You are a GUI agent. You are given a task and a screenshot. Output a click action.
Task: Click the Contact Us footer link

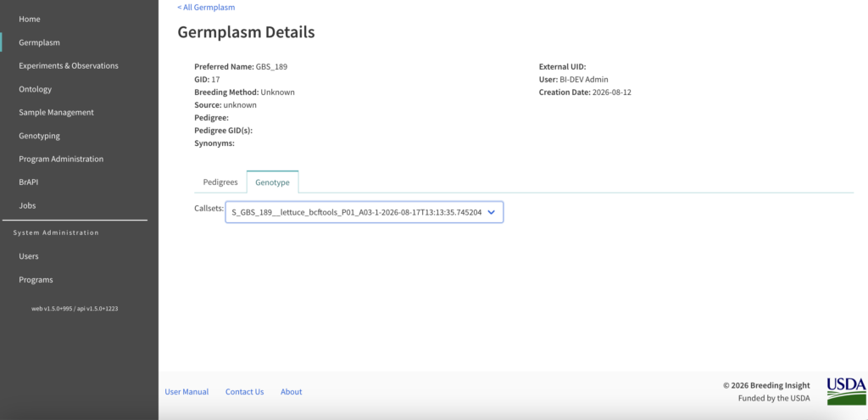pyautogui.click(x=245, y=391)
